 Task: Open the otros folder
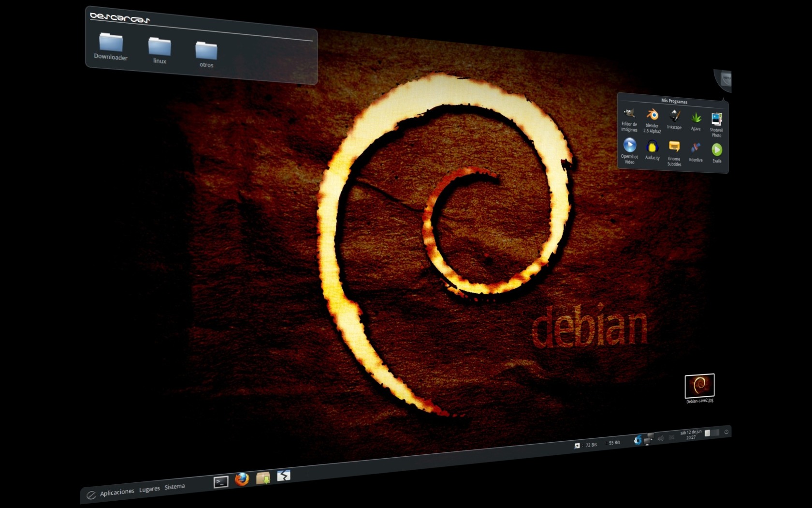point(206,54)
